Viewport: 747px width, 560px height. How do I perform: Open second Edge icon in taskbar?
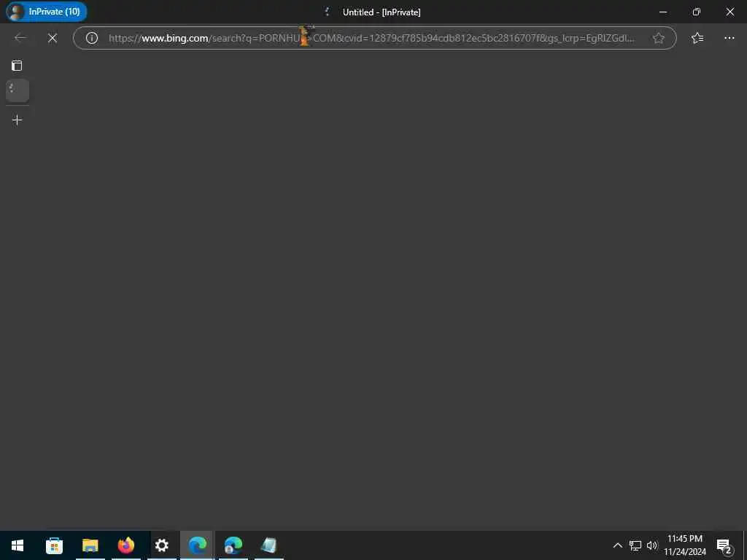coord(233,545)
